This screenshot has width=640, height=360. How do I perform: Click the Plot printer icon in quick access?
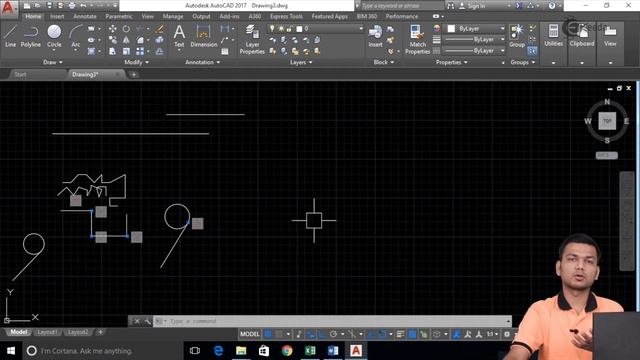click(x=72, y=6)
